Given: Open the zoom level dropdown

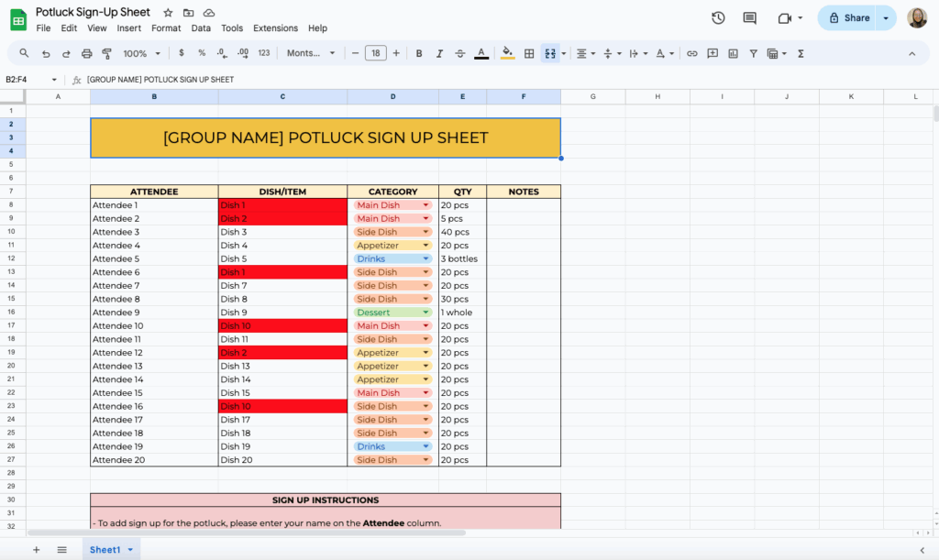Looking at the screenshot, I should click(140, 53).
